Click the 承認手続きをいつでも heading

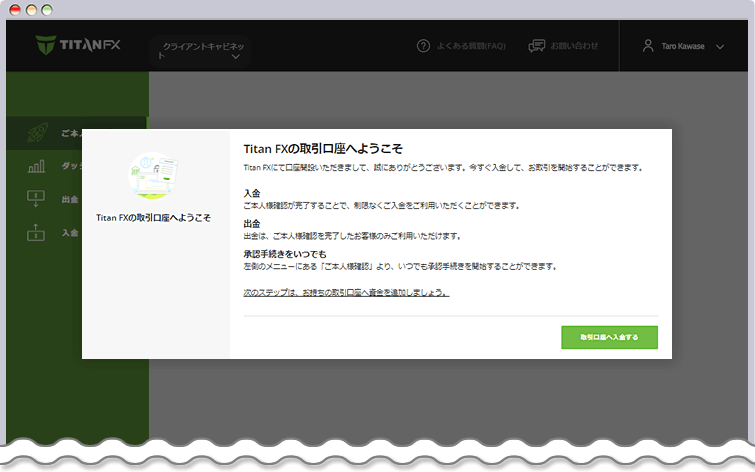tap(285, 254)
